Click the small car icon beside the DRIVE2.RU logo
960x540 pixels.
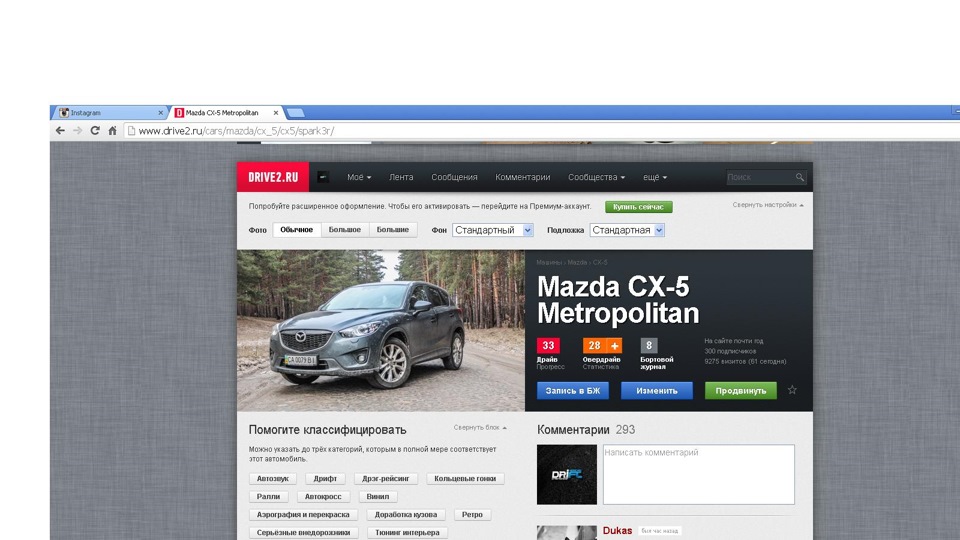coord(323,177)
